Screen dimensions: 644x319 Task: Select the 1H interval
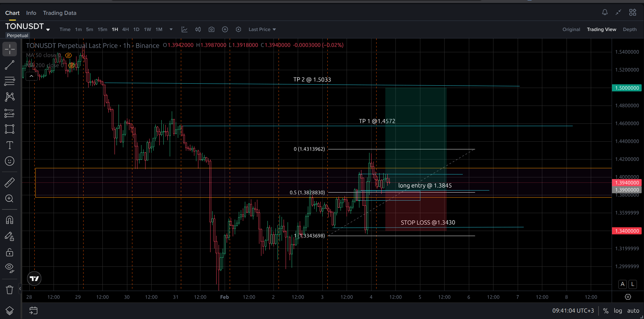point(115,29)
